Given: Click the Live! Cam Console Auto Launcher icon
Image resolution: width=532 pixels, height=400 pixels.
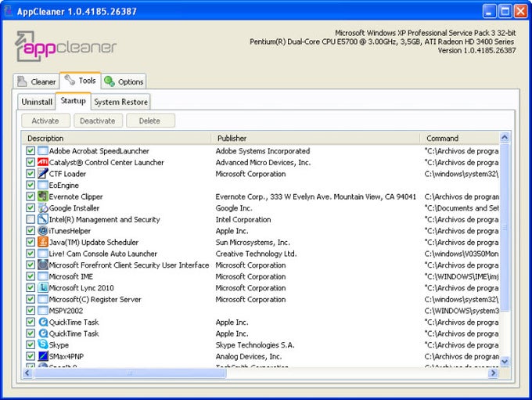Looking at the screenshot, I should tap(43, 254).
